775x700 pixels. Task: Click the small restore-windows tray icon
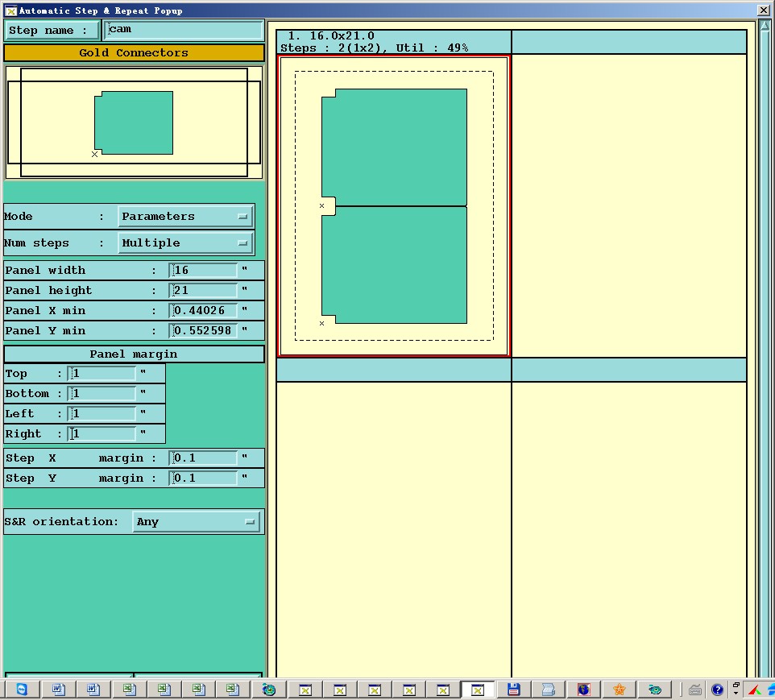click(x=736, y=686)
